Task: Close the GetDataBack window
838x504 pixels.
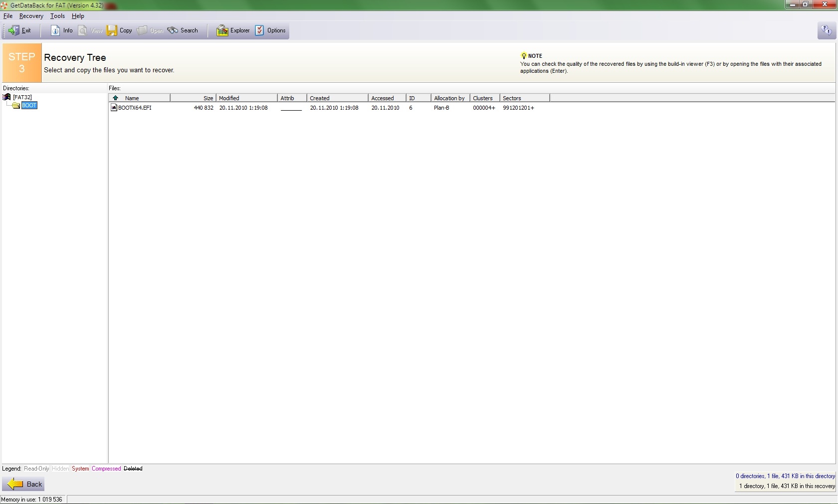Action: 825,4
